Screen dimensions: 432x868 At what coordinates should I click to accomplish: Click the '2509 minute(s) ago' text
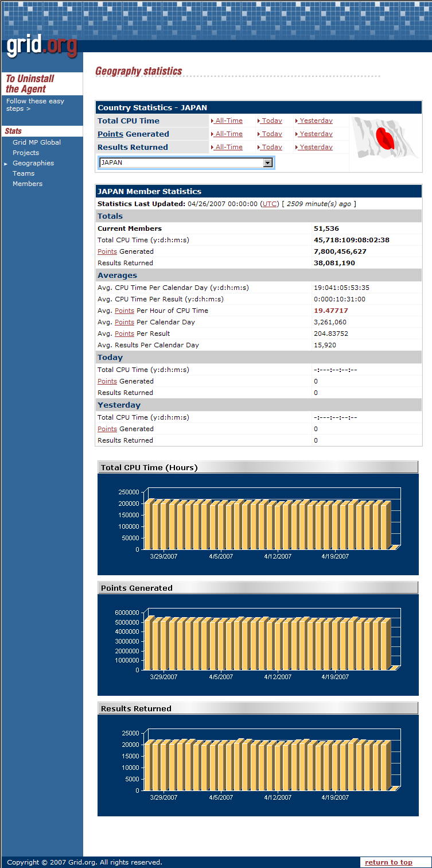[x=319, y=204]
